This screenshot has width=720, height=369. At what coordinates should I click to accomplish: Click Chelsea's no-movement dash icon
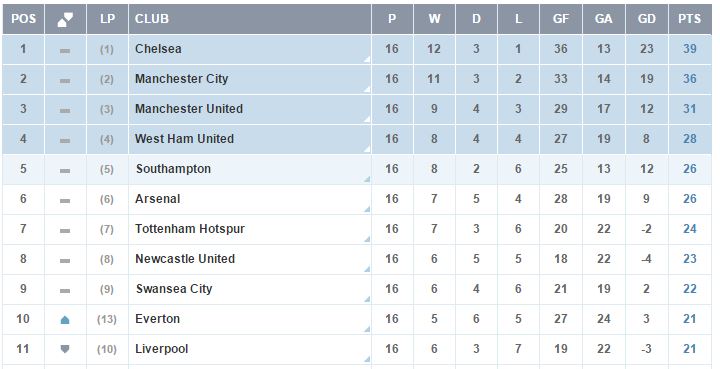tap(65, 50)
